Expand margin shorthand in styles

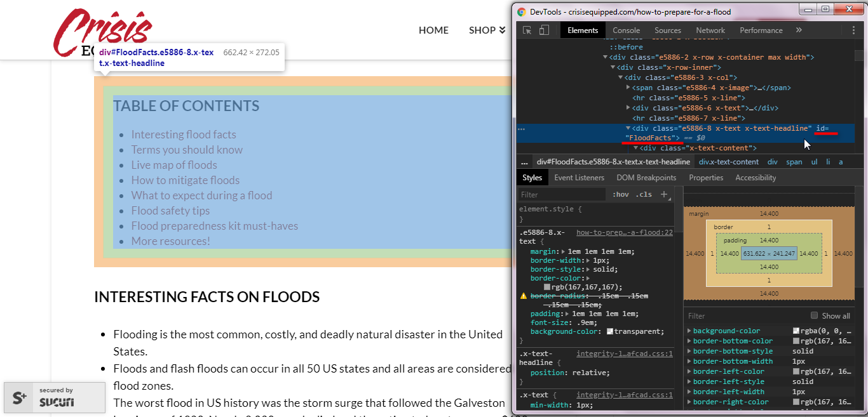[x=564, y=251]
